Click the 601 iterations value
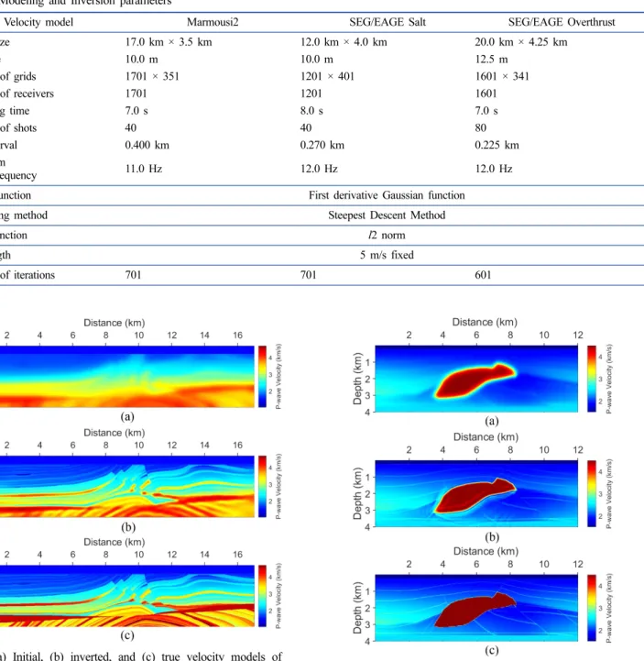This screenshot has width=644, height=661. [483, 275]
